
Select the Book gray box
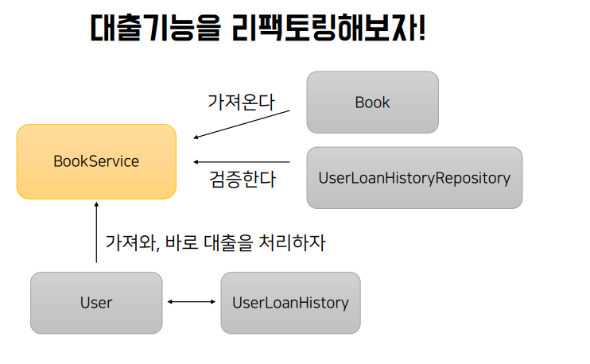(x=372, y=103)
